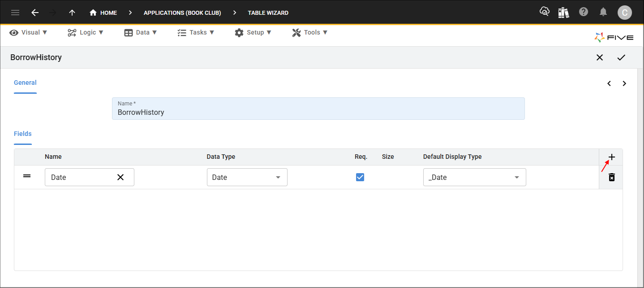644x288 pixels.
Task: Open the Data Type dropdown
Action: click(247, 177)
